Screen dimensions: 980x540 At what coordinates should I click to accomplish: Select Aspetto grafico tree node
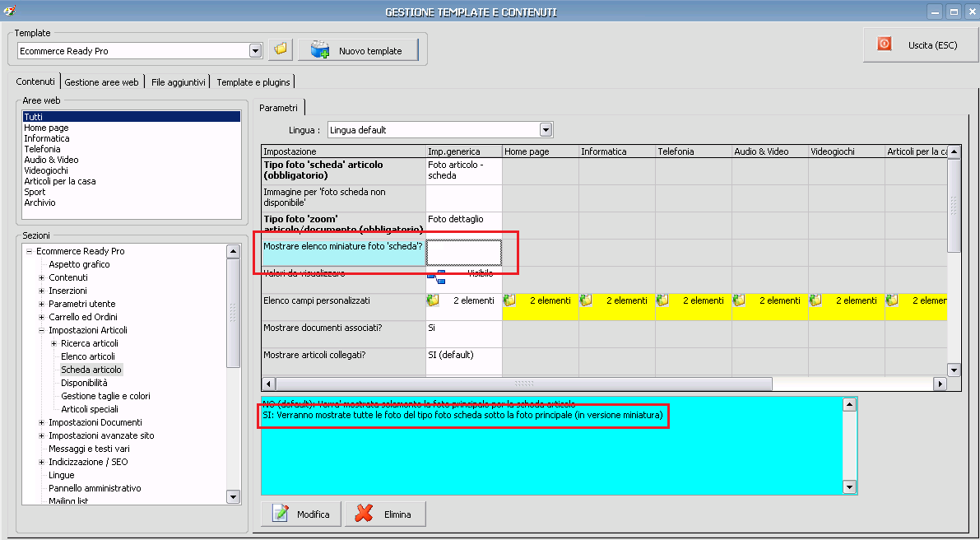click(x=79, y=264)
